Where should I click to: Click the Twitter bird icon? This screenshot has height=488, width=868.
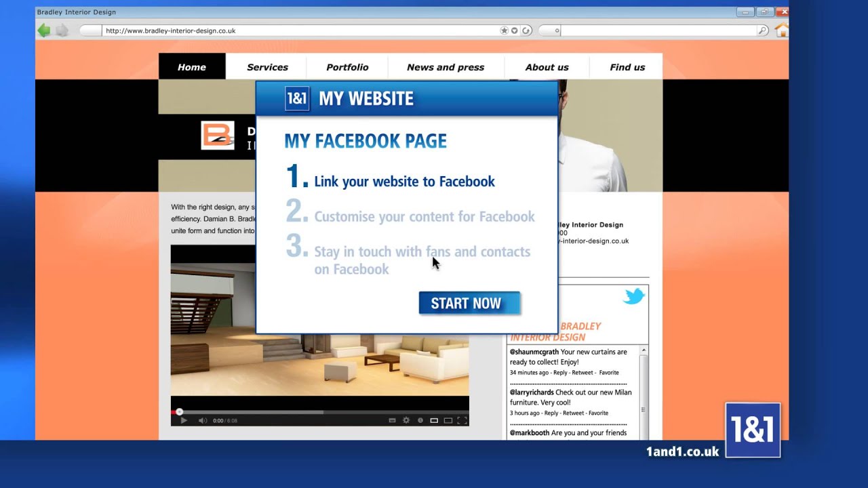click(633, 296)
